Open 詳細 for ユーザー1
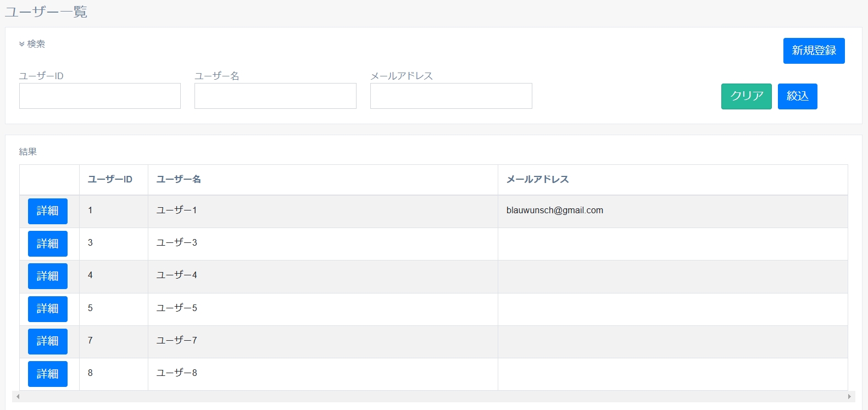 click(x=48, y=211)
